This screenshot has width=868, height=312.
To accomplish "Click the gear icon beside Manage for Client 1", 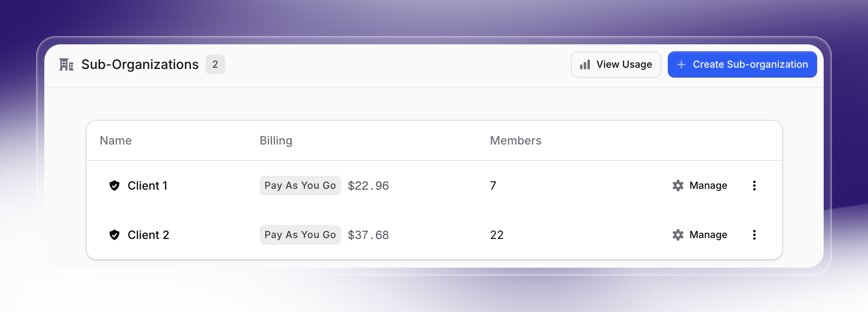I will [x=678, y=185].
